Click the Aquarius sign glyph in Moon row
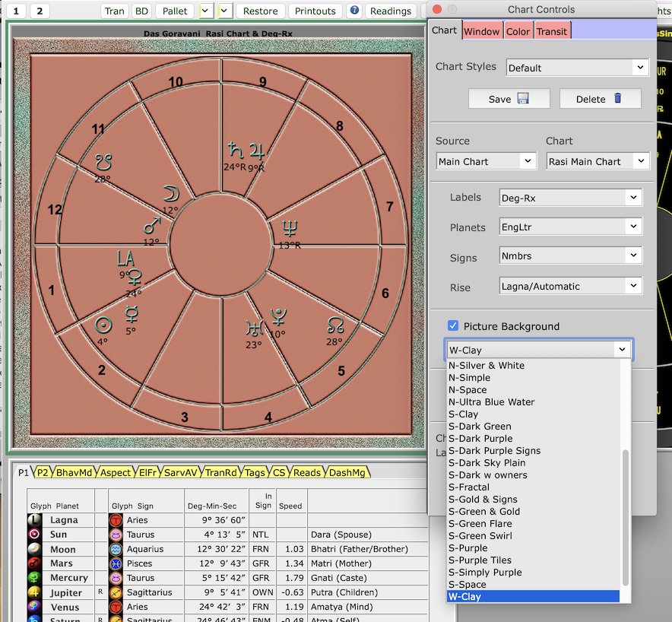This screenshot has width=672, height=622. point(116,549)
